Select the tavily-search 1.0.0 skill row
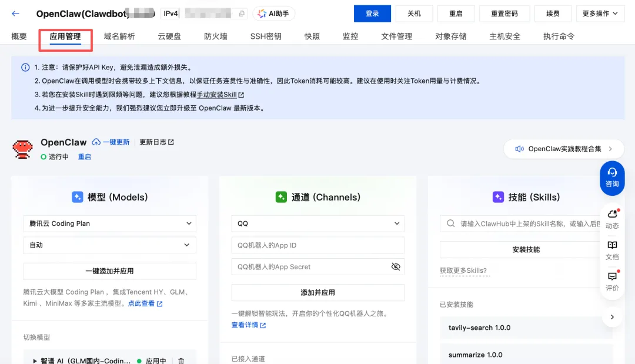 pos(526,328)
